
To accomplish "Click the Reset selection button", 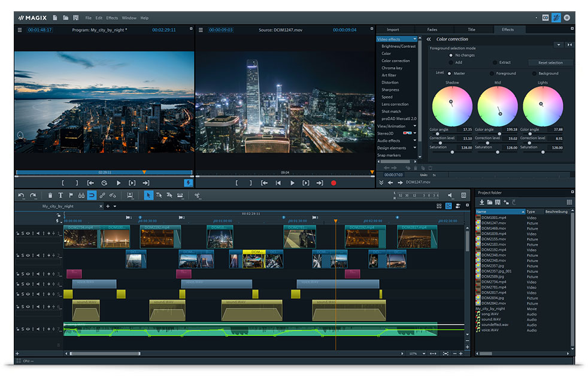I will [550, 63].
